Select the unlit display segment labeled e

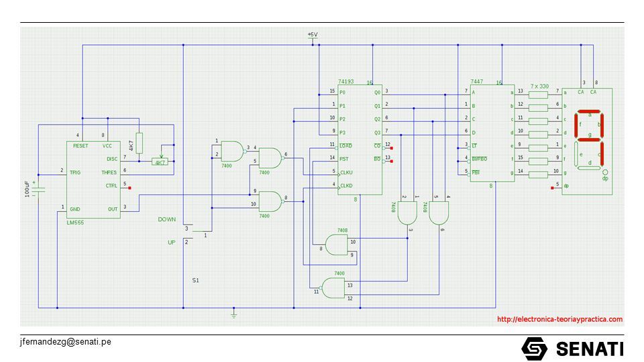pos(576,154)
